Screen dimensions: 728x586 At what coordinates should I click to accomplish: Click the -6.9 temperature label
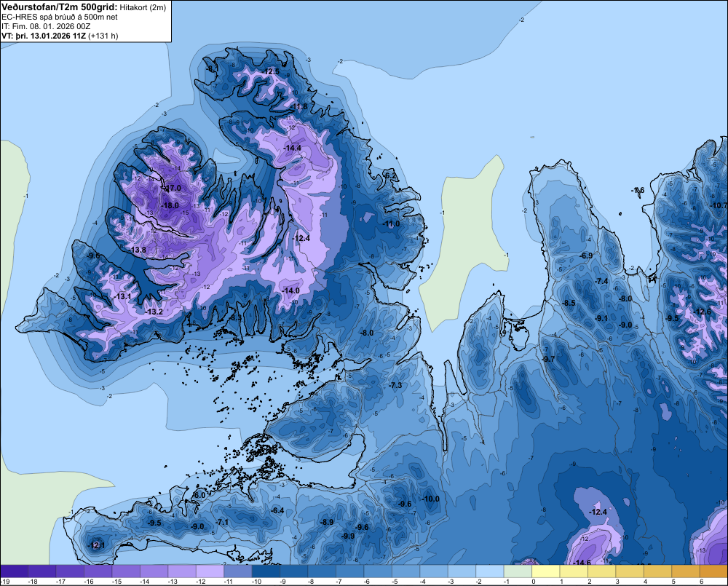[586, 256]
